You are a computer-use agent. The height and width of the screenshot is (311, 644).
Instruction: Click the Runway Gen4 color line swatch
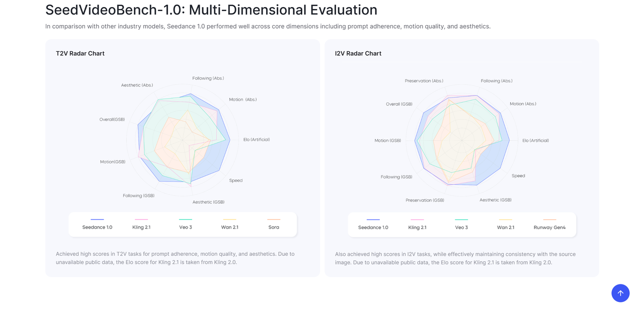549,220
